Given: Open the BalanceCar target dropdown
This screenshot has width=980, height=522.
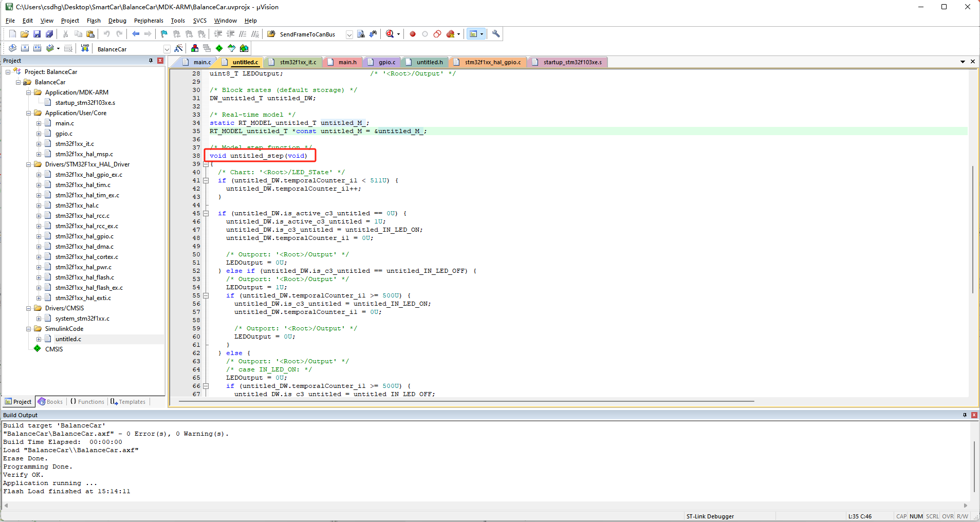Looking at the screenshot, I should coord(167,49).
